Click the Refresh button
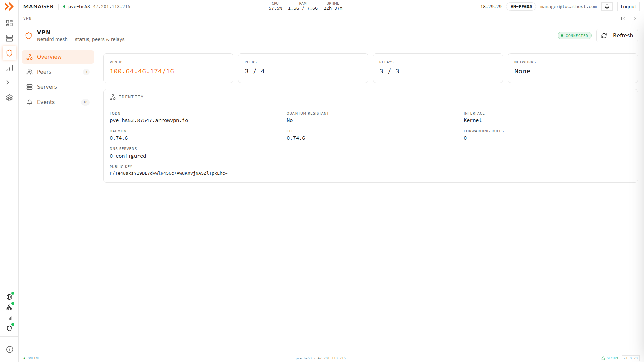644x362 pixels. [x=617, y=36]
